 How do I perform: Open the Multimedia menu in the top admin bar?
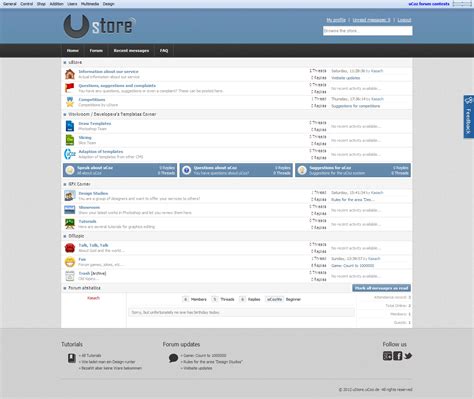[90, 4]
